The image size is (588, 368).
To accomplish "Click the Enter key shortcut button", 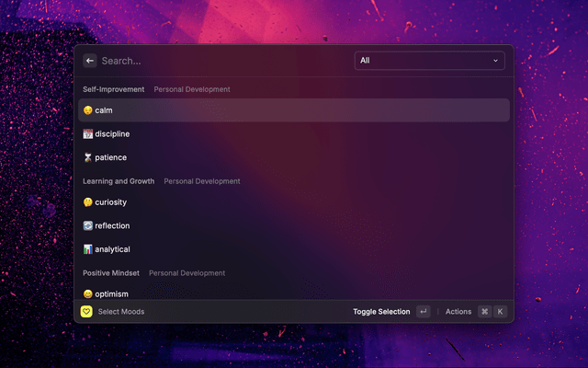I will pos(423,312).
